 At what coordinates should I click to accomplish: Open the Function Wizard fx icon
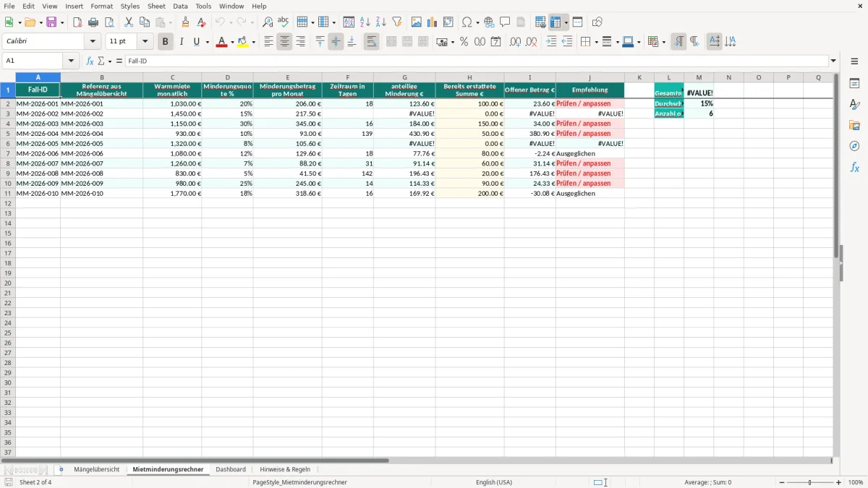90,61
